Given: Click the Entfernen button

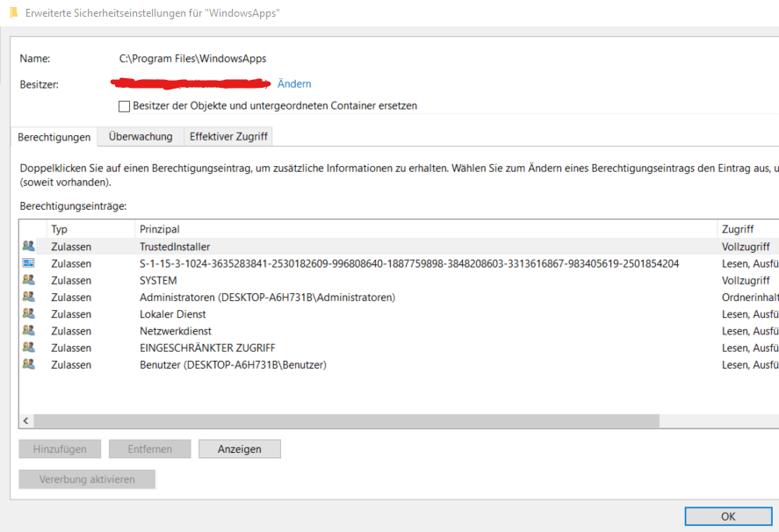Looking at the screenshot, I should coord(149,449).
